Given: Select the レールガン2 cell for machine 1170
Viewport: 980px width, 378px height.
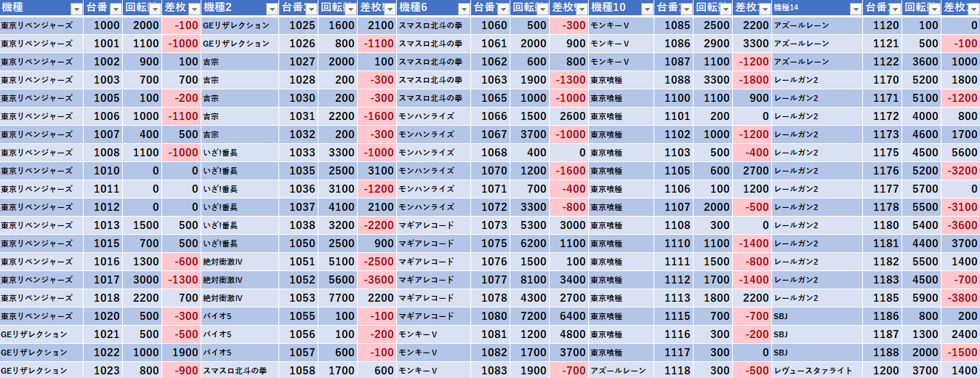Looking at the screenshot, I should pos(818,80).
